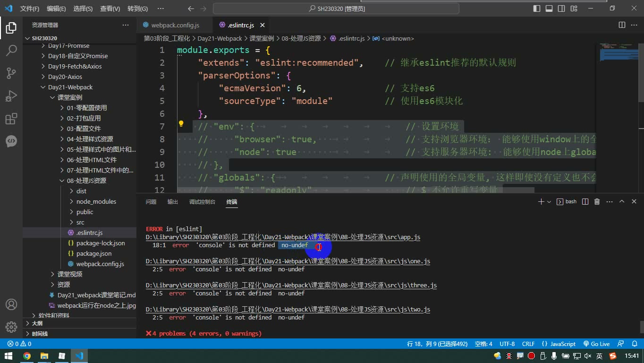The width and height of the screenshot is (644, 363).
Task: Open the Search view in activity bar
Action: [11, 50]
